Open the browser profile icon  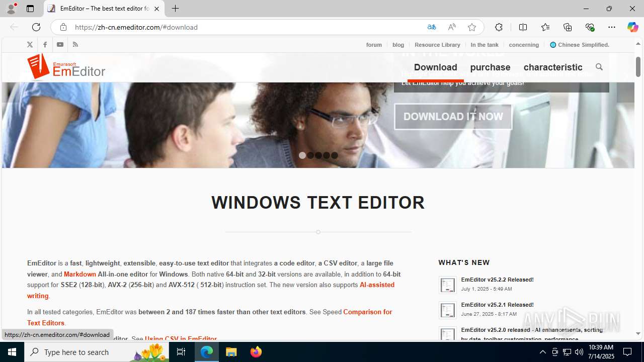11,9
